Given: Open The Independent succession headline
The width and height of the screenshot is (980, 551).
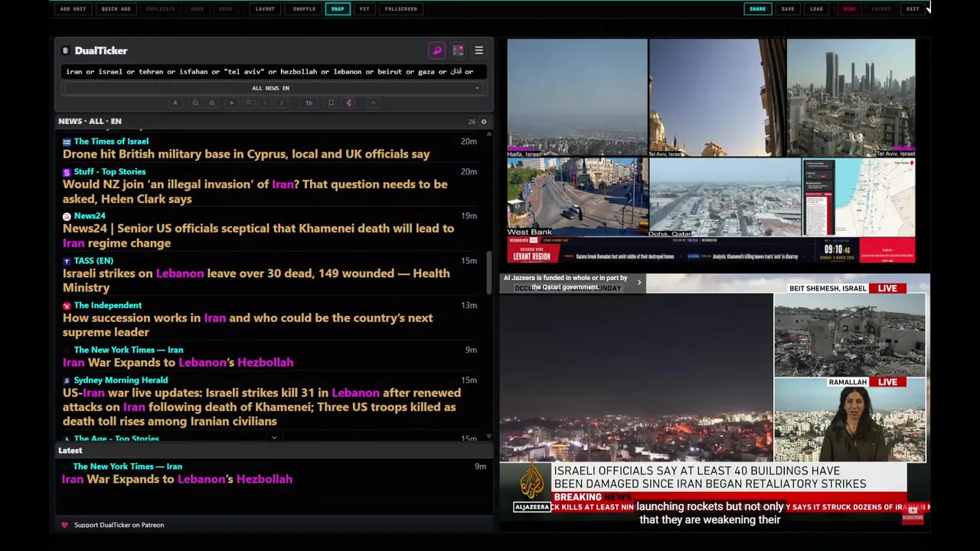Looking at the screenshot, I should 247,324.
